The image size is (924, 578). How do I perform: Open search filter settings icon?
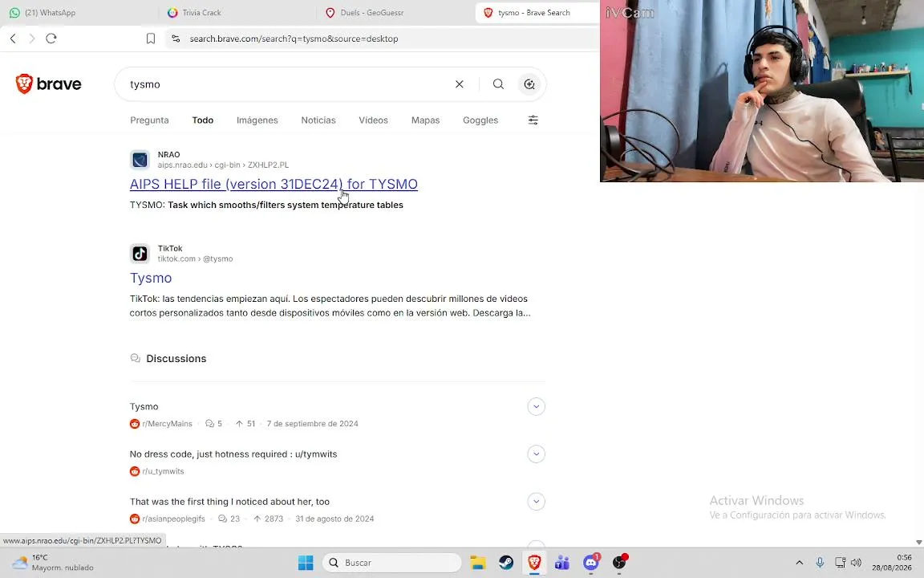point(533,120)
